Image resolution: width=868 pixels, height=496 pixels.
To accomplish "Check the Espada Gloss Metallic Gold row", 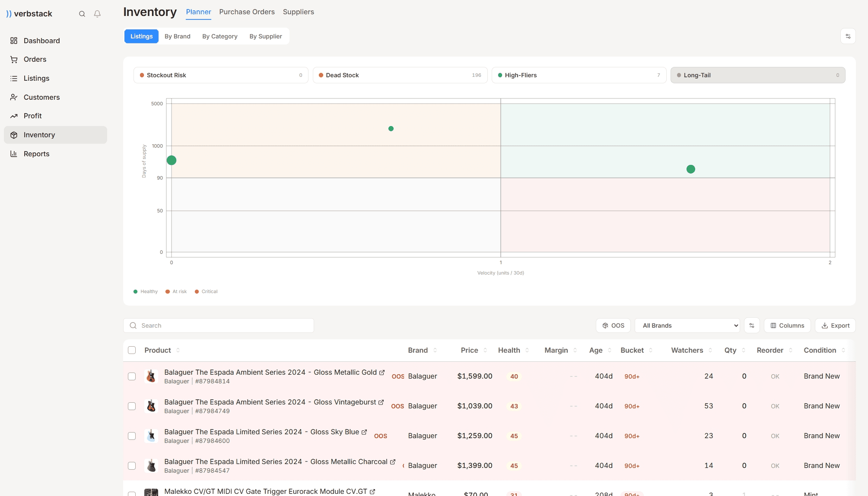I will (x=132, y=376).
